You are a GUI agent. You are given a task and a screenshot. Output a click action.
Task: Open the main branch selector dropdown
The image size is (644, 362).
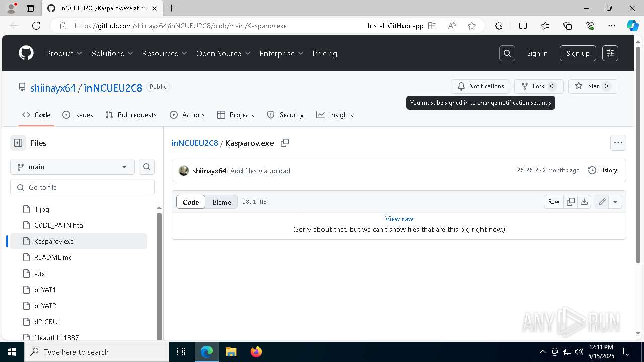click(72, 167)
